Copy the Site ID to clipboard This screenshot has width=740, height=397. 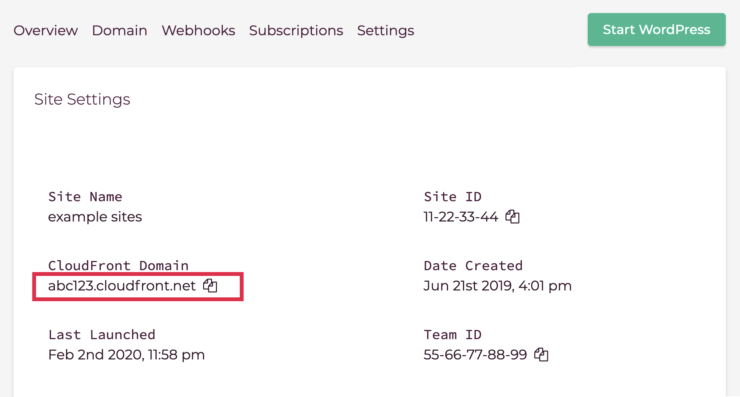pos(513,217)
